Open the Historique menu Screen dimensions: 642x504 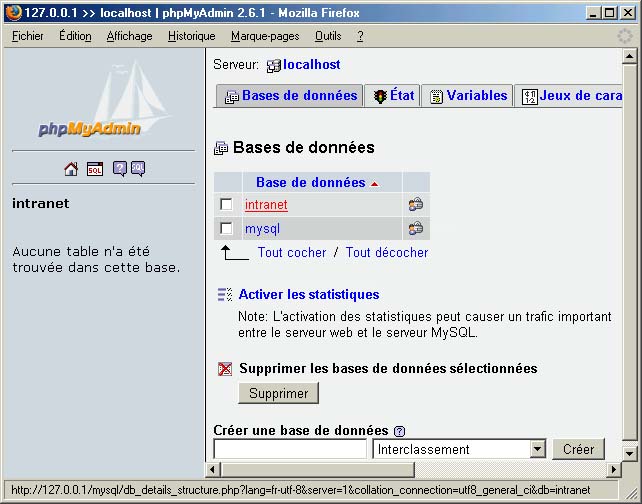click(x=192, y=36)
